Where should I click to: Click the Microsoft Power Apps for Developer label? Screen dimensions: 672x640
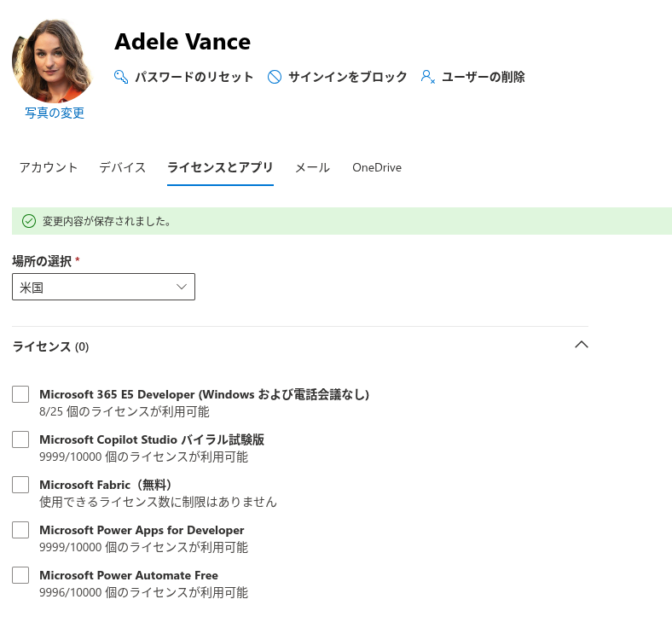[x=142, y=530]
